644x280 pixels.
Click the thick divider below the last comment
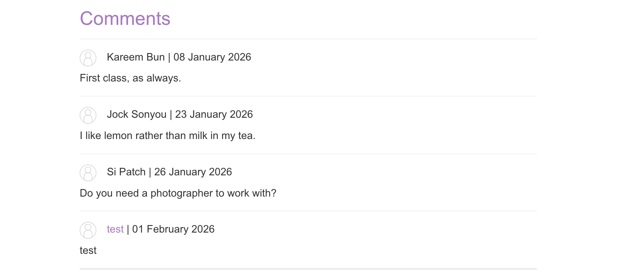pos(308,269)
